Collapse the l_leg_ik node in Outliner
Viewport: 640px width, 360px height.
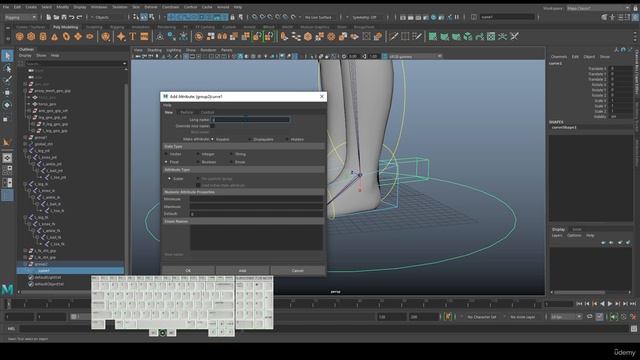(x=26, y=184)
